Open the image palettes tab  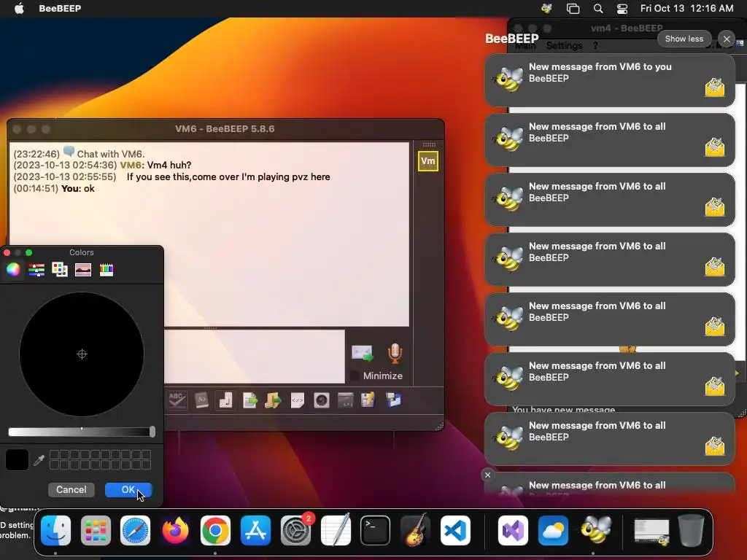coord(83,270)
